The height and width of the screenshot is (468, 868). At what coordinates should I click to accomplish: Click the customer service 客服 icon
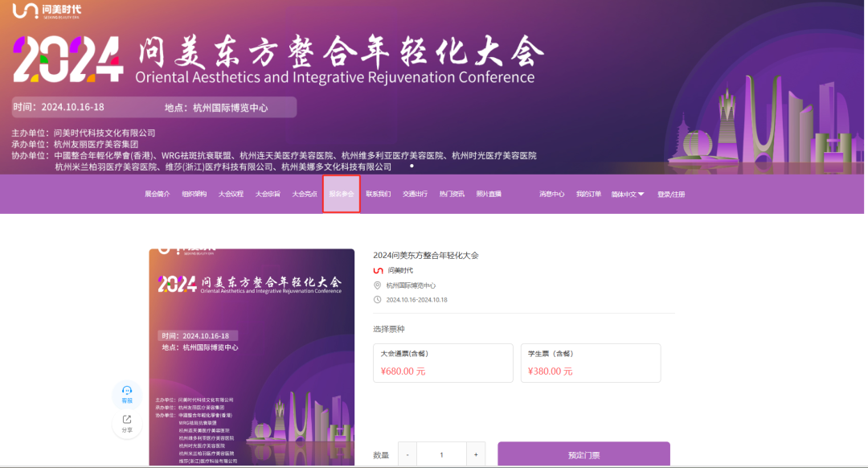coord(127,394)
